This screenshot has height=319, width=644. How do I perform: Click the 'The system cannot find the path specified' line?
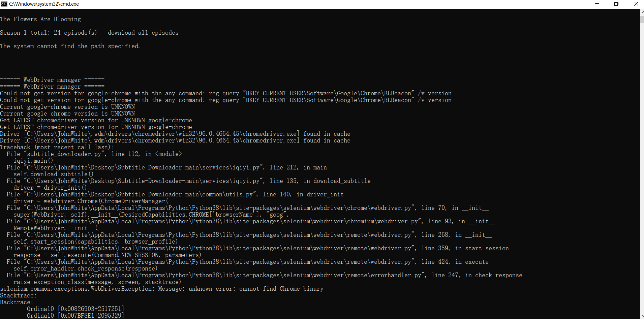click(70, 46)
